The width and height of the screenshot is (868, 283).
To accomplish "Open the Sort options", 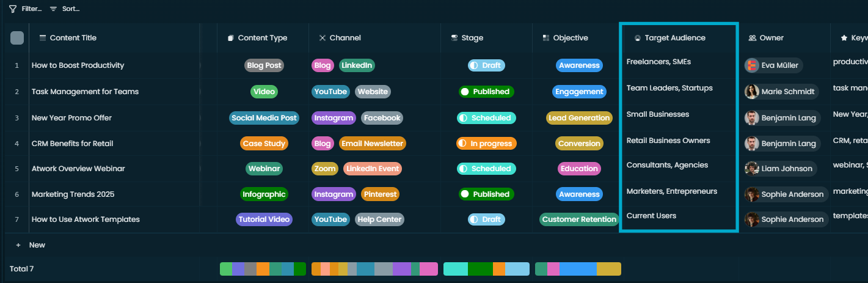I will click(x=65, y=9).
